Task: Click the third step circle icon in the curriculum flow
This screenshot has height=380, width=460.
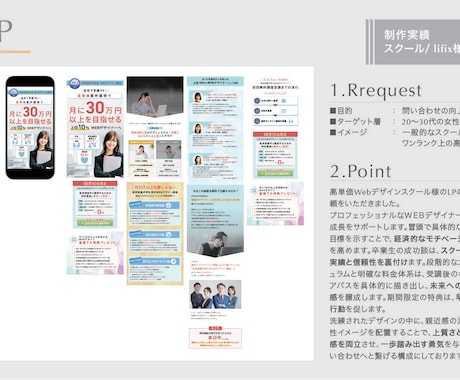Action: point(257,121)
